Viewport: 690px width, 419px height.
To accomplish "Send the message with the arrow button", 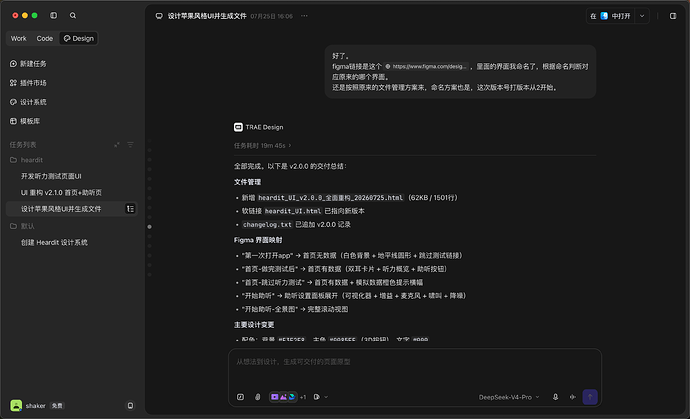I will click(590, 397).
